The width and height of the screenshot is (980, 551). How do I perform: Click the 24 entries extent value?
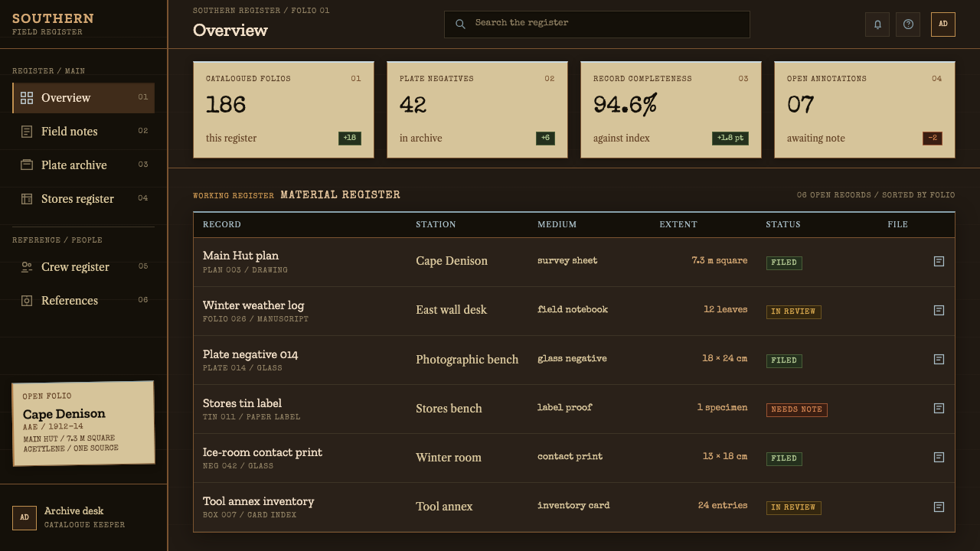722,505
